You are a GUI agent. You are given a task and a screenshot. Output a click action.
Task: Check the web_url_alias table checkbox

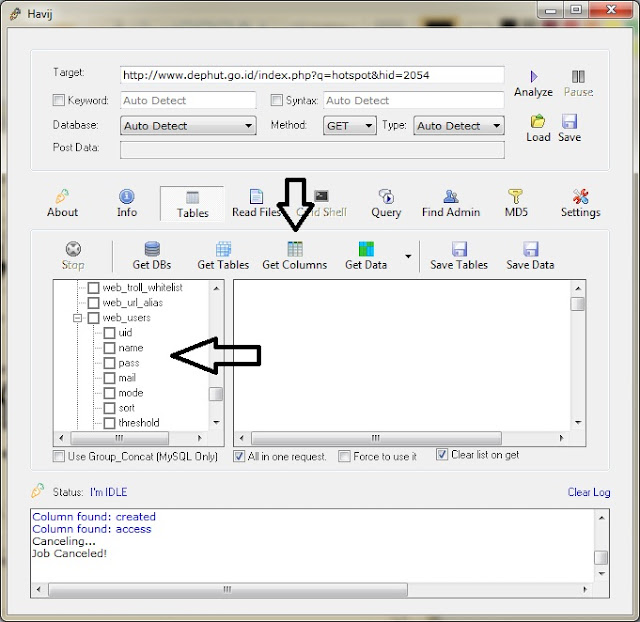click(93, 303)
